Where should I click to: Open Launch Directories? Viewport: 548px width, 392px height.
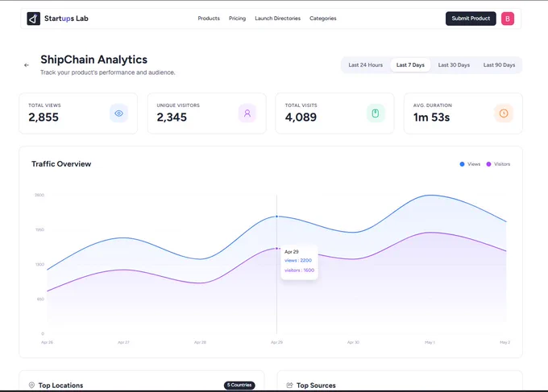pyautogui.click(x=277, y=19)
